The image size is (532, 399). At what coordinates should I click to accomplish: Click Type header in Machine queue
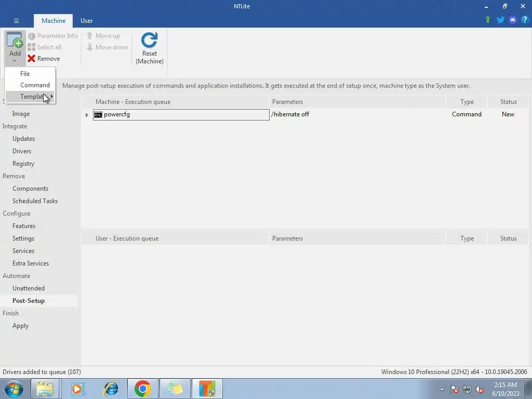click(467, 102)
